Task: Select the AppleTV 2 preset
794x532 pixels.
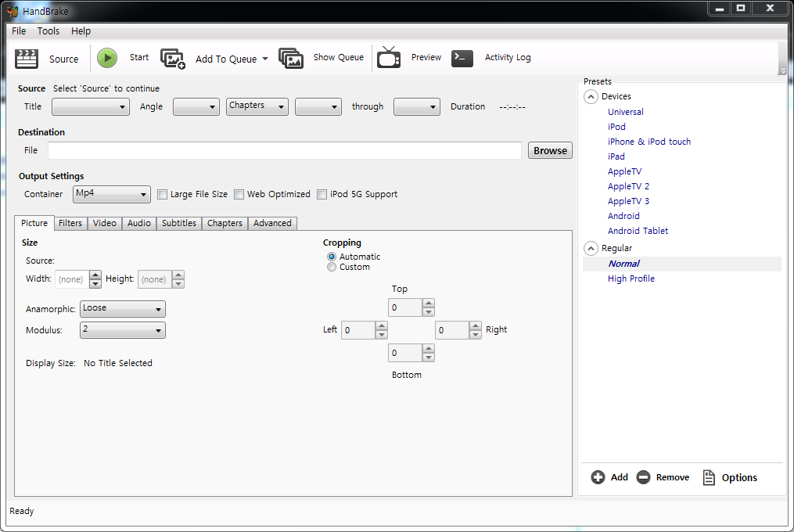Action: pos(628,186)
